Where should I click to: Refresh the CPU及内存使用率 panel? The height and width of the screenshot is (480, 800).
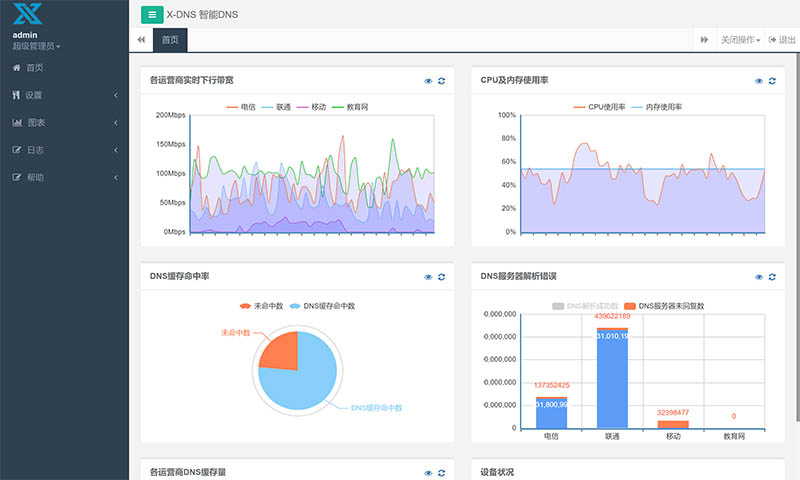(x=772, y=80)
